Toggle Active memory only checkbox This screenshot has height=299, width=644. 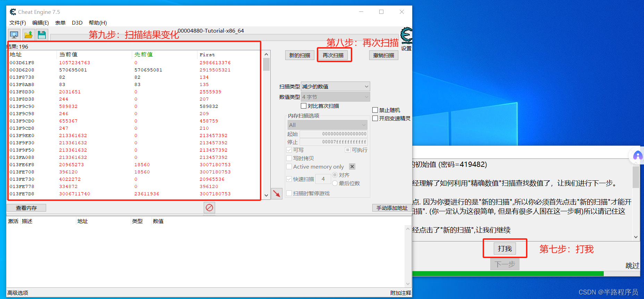point(289,166)
